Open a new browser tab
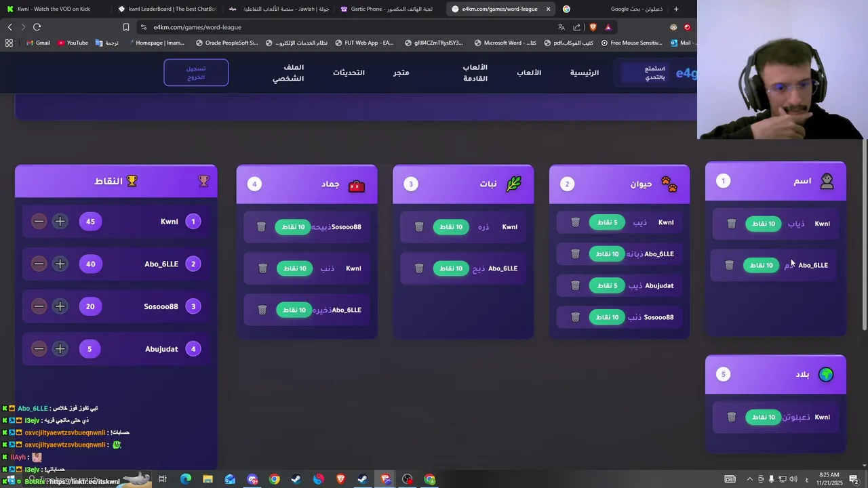This screenshot has height=488, width=868. click(x=676, y=9)
